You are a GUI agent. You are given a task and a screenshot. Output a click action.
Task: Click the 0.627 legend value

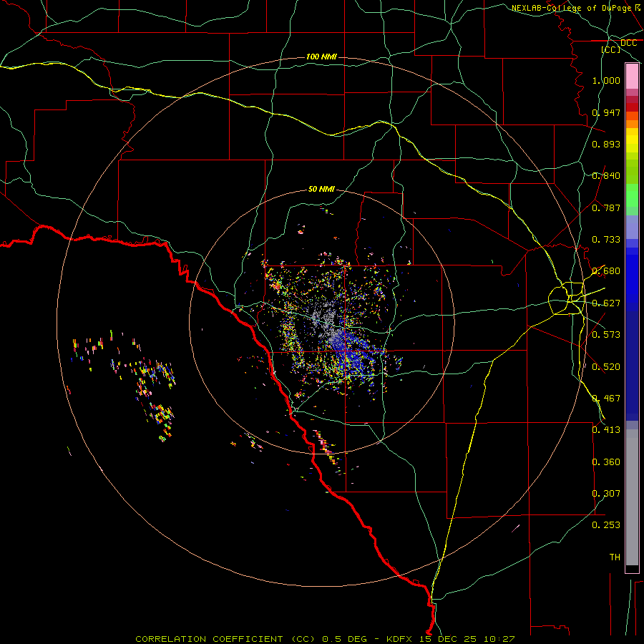tap(606, 303)
